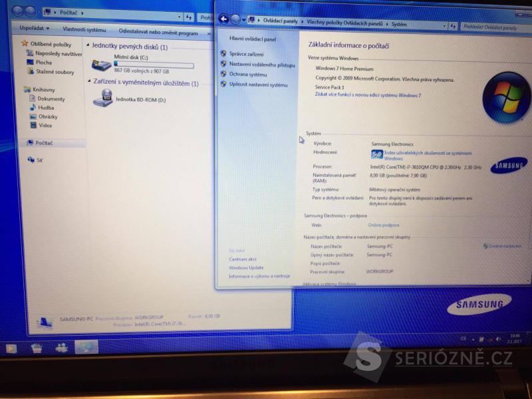The height and width of the screenshot is (399, 532).
Task: Open the orange media player taskbar icon
Action: pyautogui.click(x=11, y=348)
